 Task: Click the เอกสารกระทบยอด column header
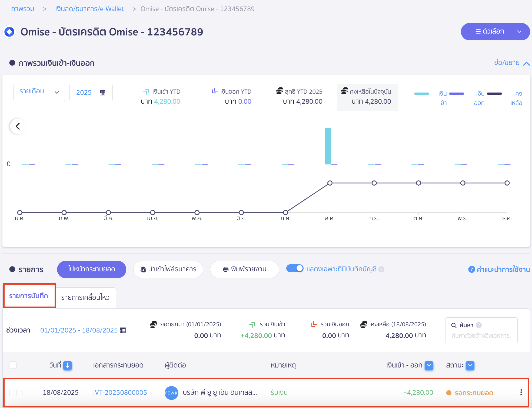click(118, 365)
